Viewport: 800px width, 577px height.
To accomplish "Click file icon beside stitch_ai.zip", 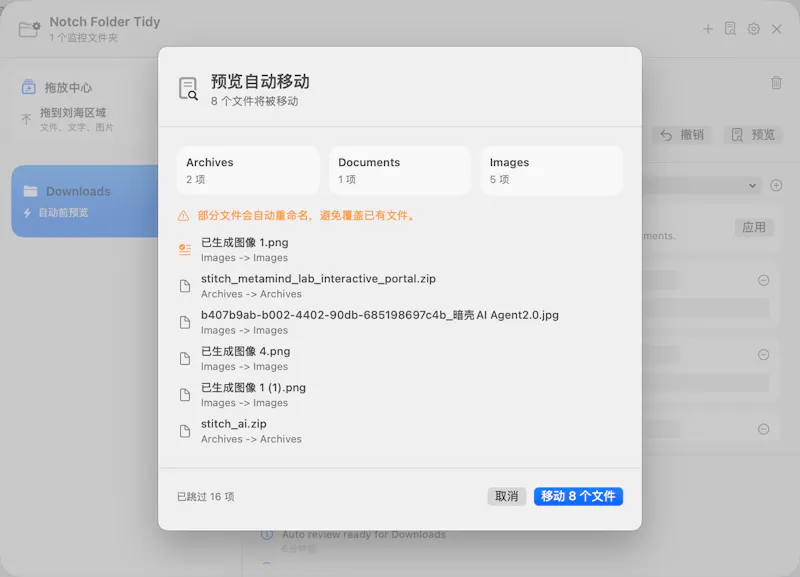I will (185, 431).
